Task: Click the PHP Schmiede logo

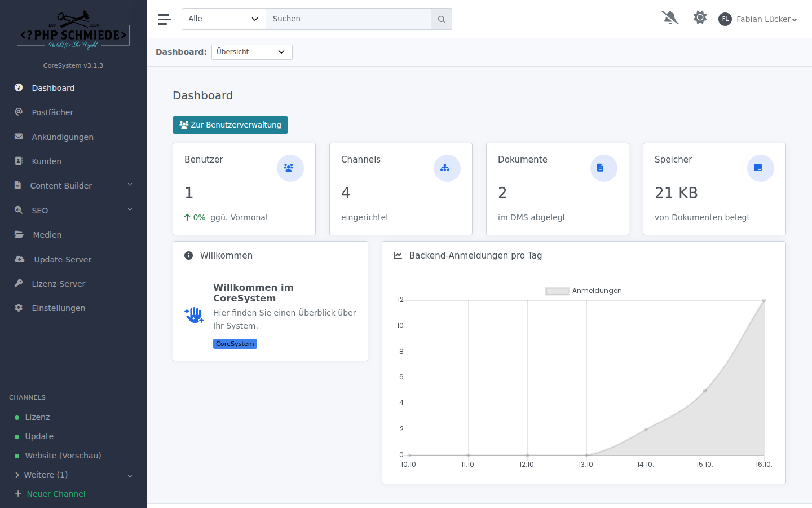Action: coord(73,31)
